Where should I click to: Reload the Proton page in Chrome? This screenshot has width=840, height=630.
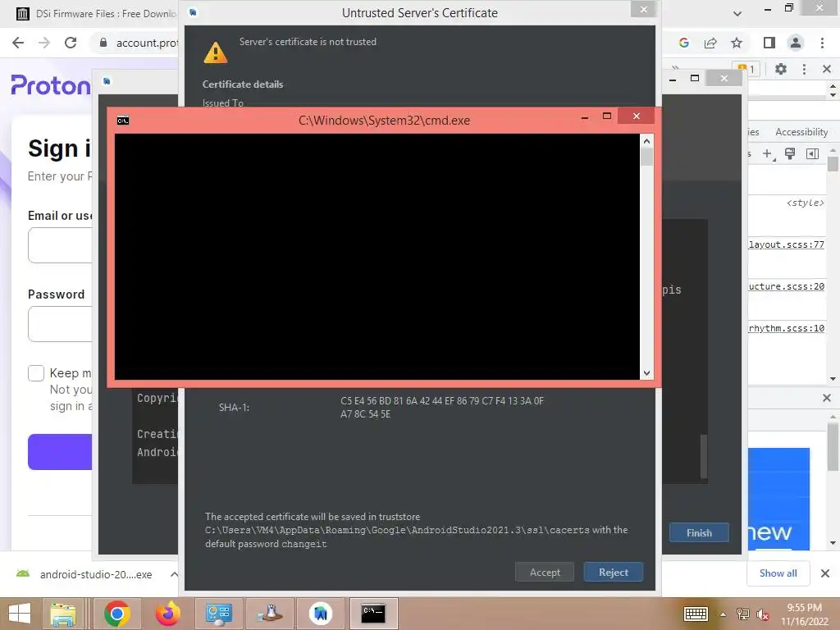71,43
